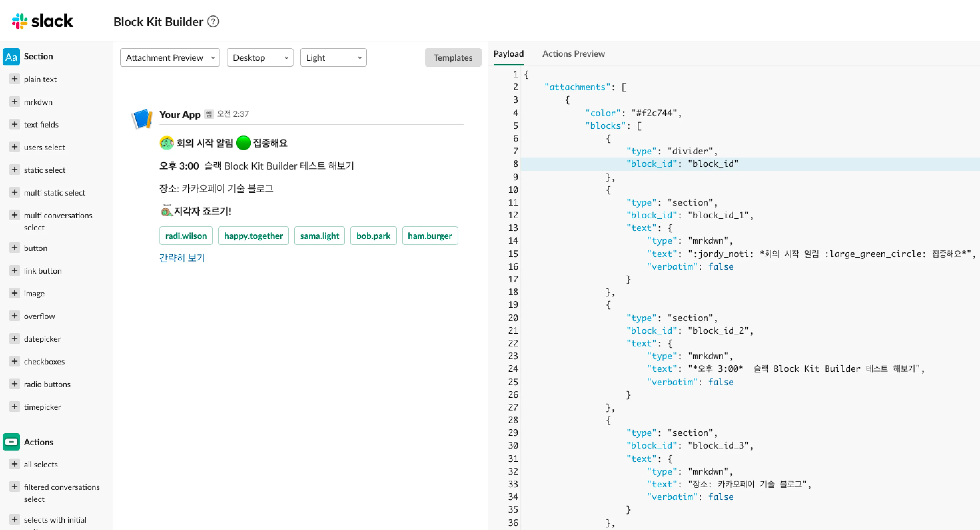Image resolution: width=980 pixels, height=530 pixels.
Task: Click the Section heading in the sidebar
Action: click(38, 56)
